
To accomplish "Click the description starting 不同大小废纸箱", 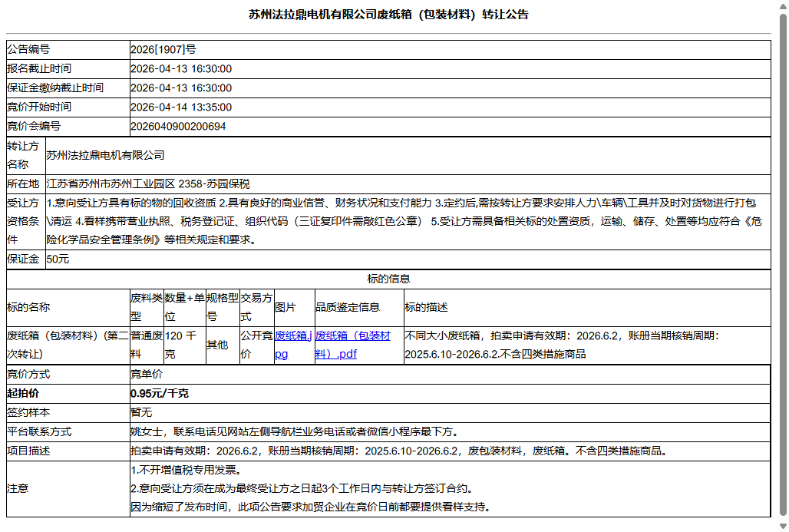I will click(x=563, y=345).
